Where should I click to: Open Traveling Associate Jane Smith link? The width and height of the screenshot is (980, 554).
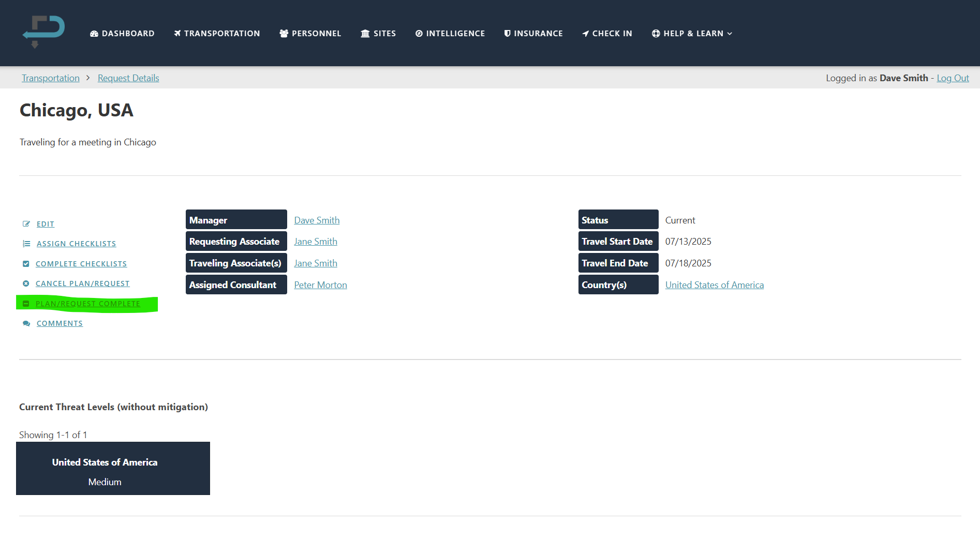pyautogui.click(x=316, y=263)
